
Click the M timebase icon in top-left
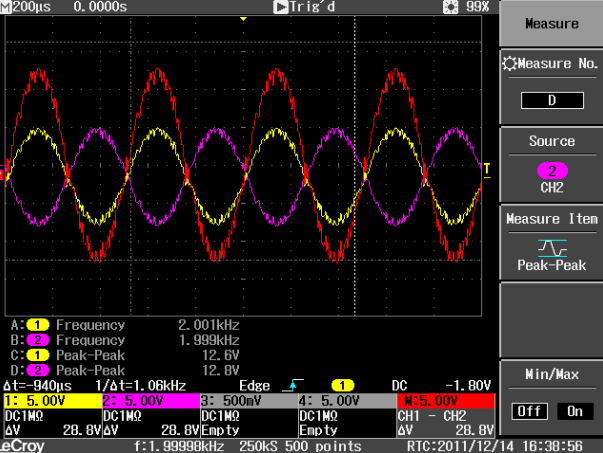click(6, 7)
